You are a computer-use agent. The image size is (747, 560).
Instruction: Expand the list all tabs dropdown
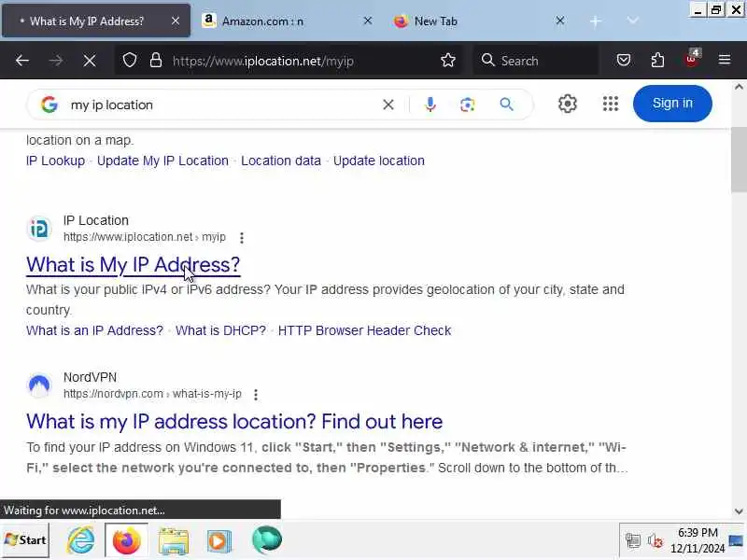[x=633, y=21]
